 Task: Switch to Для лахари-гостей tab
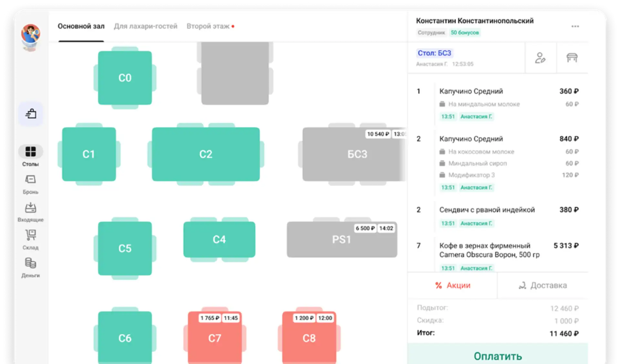[x=145, y=26]
